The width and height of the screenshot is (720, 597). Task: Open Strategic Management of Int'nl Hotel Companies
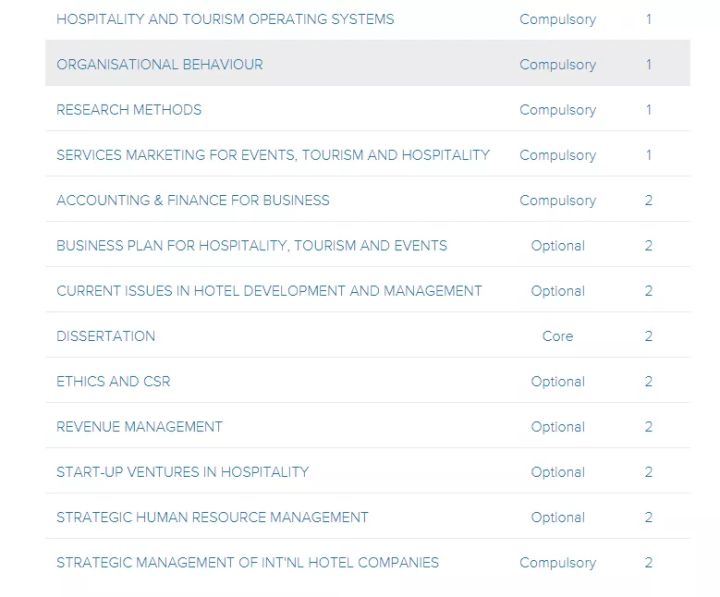pyautogui.click(x=247, y=562)
